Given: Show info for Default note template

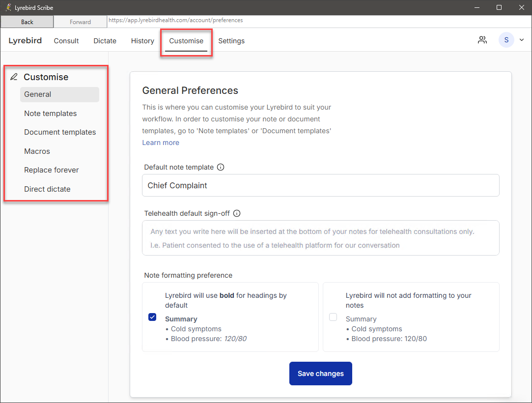Looking at the screenshot, I should click(221, 167).
